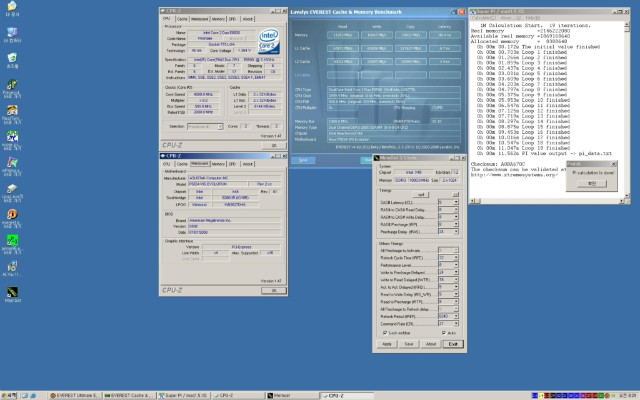The height and width of the screenshot is (400, 640).
Task: Click the show desktop quick launch icon
Action: (25, 396)
